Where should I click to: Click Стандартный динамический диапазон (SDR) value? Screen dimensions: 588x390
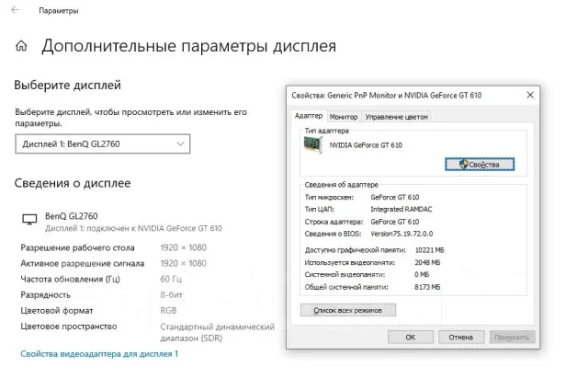(218, 332)
